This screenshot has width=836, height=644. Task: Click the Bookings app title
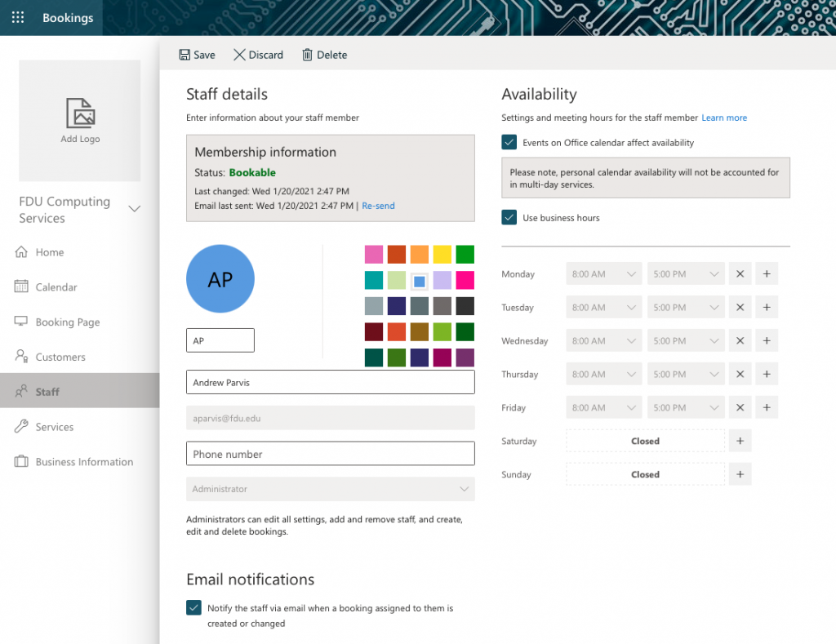[68, 18]
